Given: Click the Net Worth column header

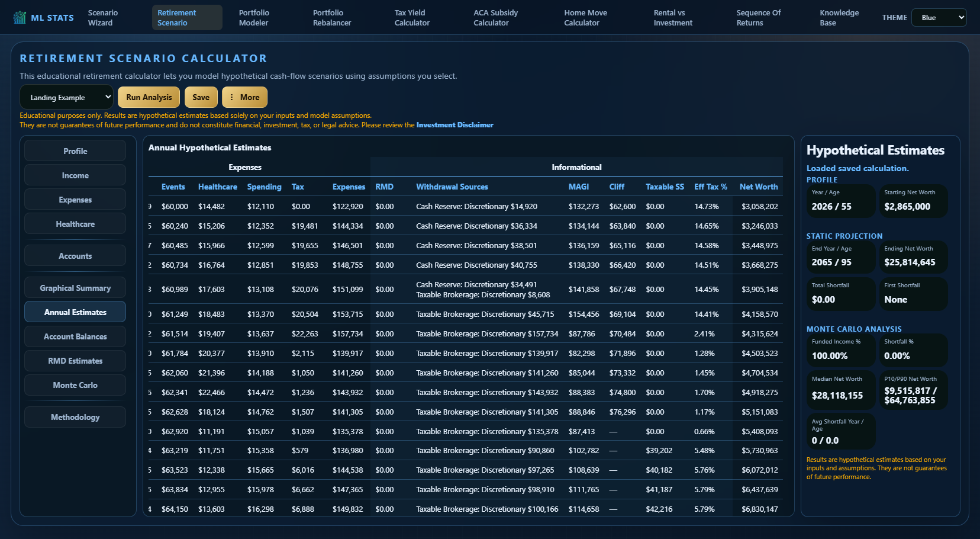Looking at the screenshot, I should pyautogui.click(x=759, y=187).
